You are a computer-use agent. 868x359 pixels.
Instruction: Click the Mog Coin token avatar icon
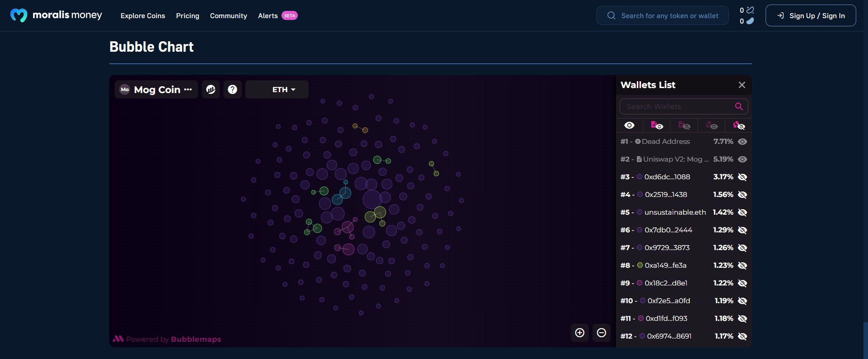pos(125,89)
